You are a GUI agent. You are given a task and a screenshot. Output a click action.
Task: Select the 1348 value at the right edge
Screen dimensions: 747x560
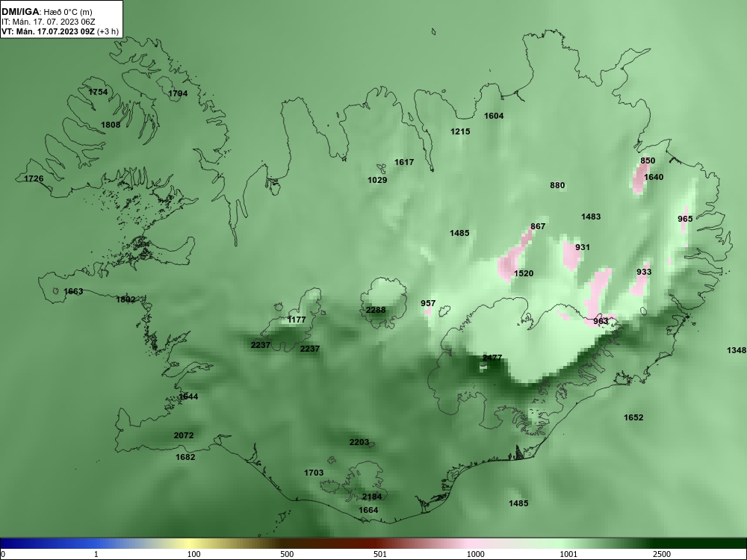pyautogui.click(x=737, y=350)
